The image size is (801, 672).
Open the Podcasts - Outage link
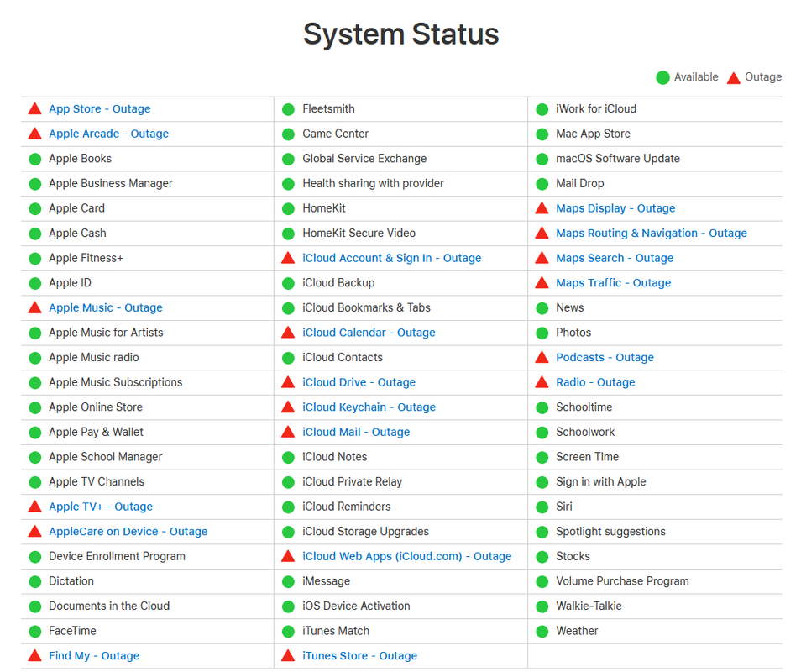(605, 357)
